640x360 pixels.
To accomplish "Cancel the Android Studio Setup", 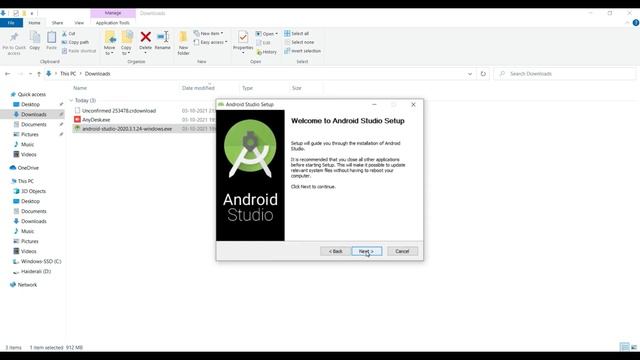I will click(x=402, y=251).
